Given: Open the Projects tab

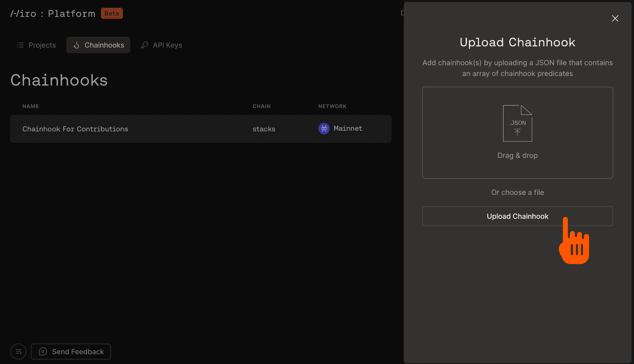Looking at the screenshot, I should tap(36, 45).
